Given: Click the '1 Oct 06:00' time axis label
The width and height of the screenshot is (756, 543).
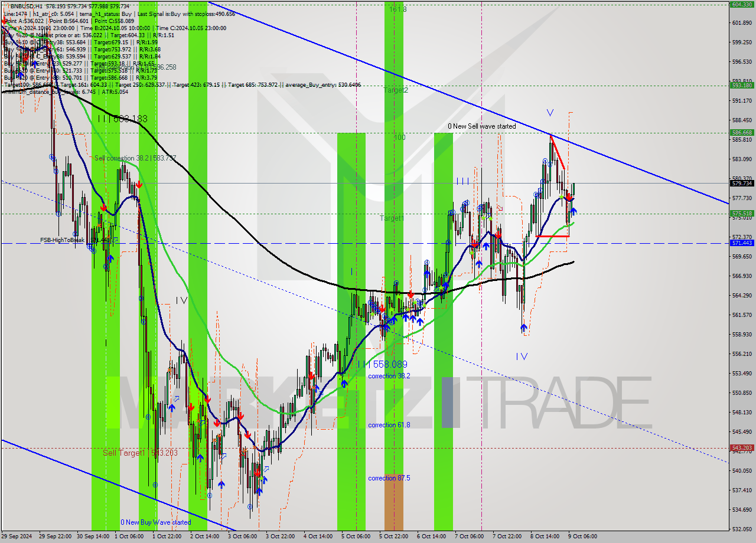Looking at the screenshot, I should coord(129,537).
